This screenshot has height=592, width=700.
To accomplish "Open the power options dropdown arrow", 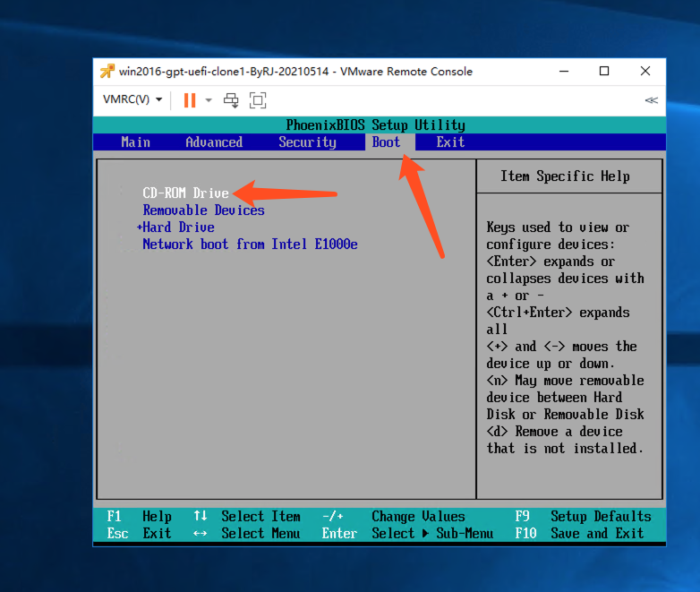I will [x=209, y=100].
